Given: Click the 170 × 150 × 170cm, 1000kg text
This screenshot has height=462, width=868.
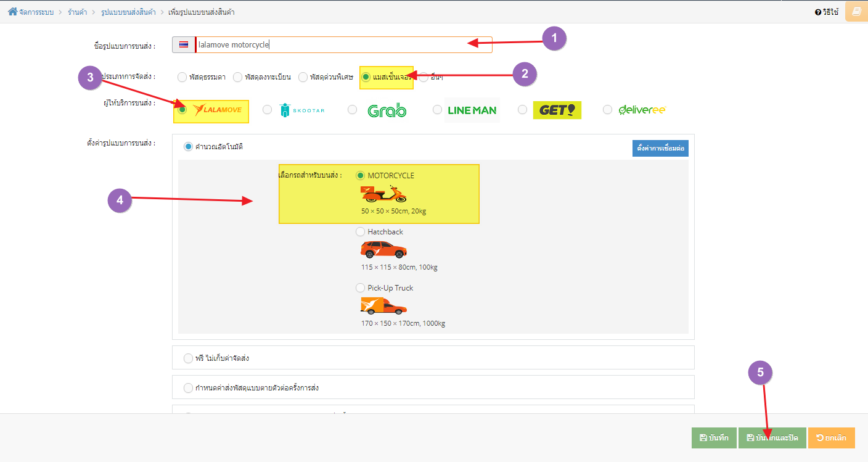Looking at the screenshot, I should click(x=403, y=324).
